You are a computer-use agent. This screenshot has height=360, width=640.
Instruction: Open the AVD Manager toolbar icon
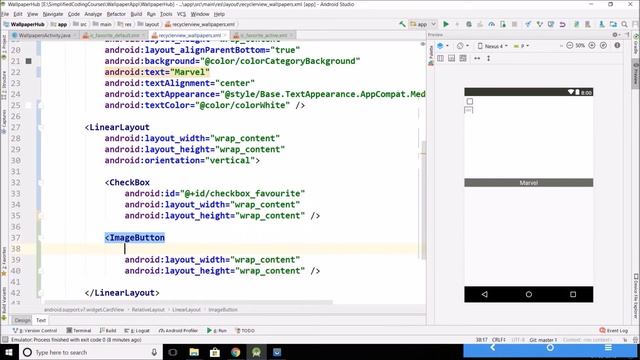[588, 24]
